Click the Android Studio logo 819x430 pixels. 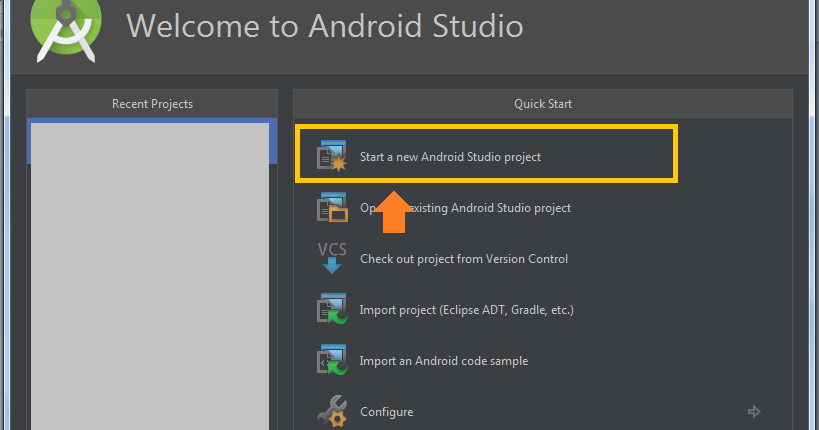coord(66,30)
